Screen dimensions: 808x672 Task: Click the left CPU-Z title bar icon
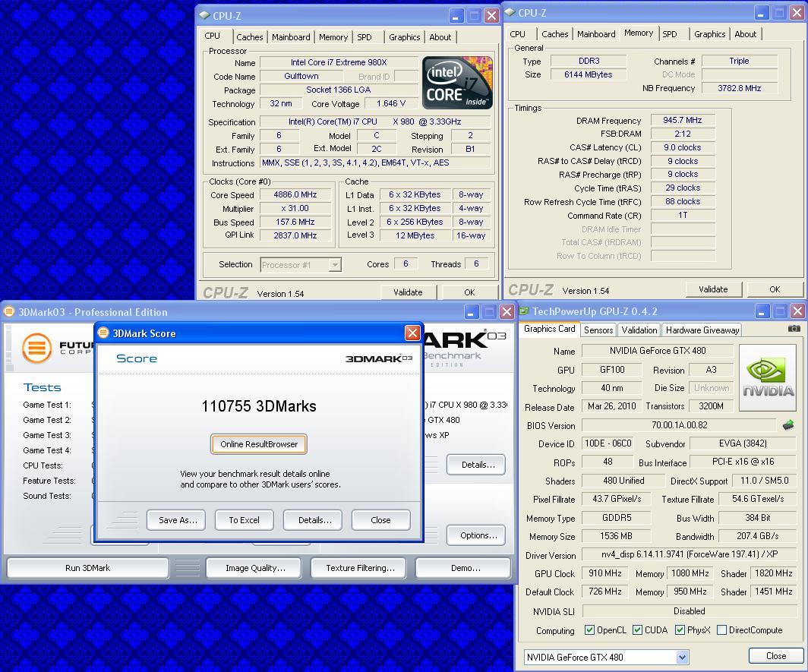[x=204, y=15]
